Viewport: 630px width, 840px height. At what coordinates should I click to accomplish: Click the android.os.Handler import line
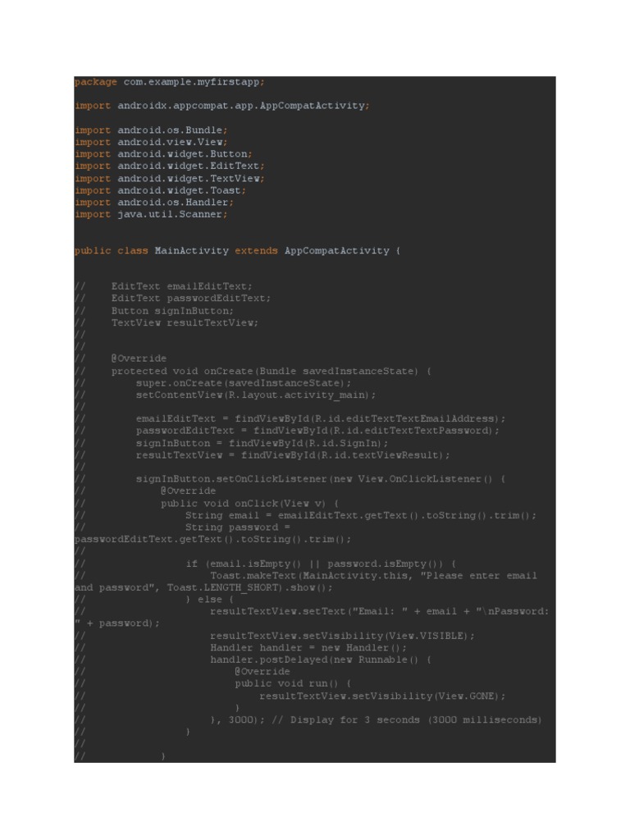[154, 202]
